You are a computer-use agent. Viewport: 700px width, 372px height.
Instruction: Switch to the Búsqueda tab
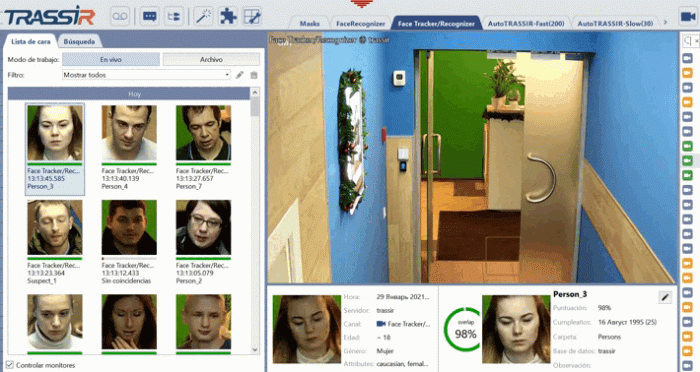[79, 41]
